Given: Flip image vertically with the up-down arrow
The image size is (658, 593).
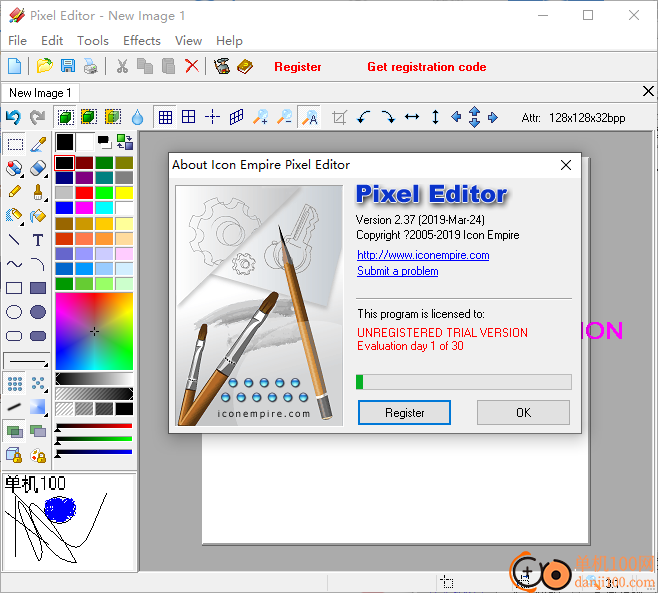Looking at the screenshot, I should pos(436,117).
